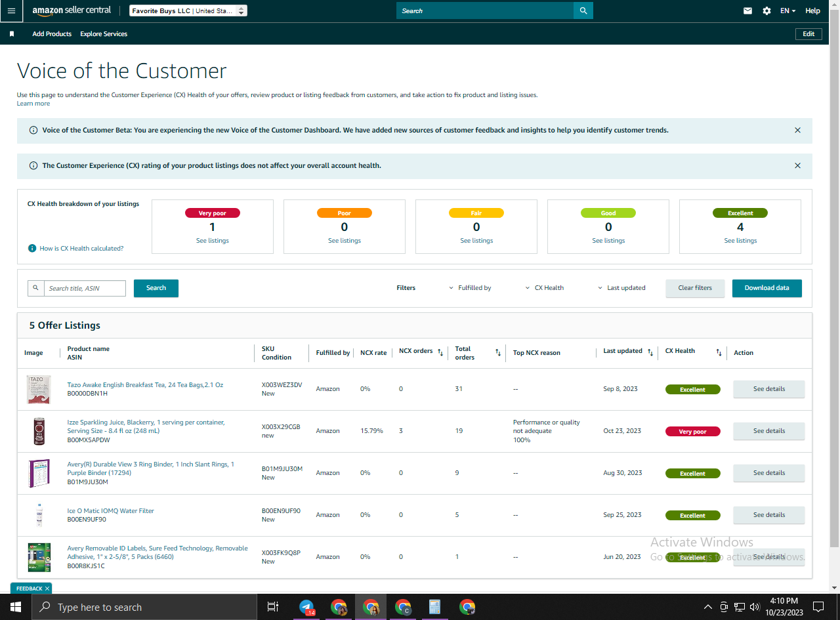840x620 pixels.
Task: Open the EN language dropdown
Action: pyautogui.click(x=787, y=10)
